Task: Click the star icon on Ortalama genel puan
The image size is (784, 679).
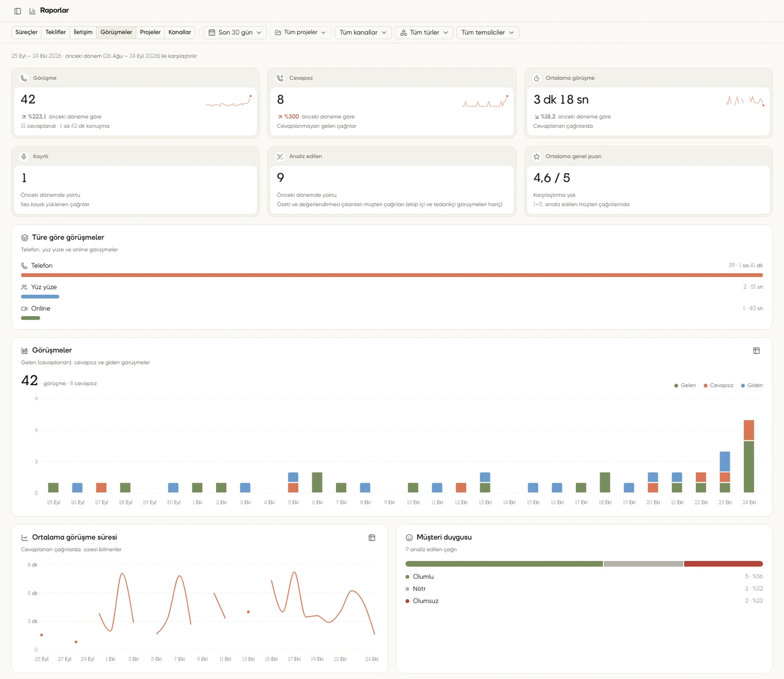Action: [536, 156]
